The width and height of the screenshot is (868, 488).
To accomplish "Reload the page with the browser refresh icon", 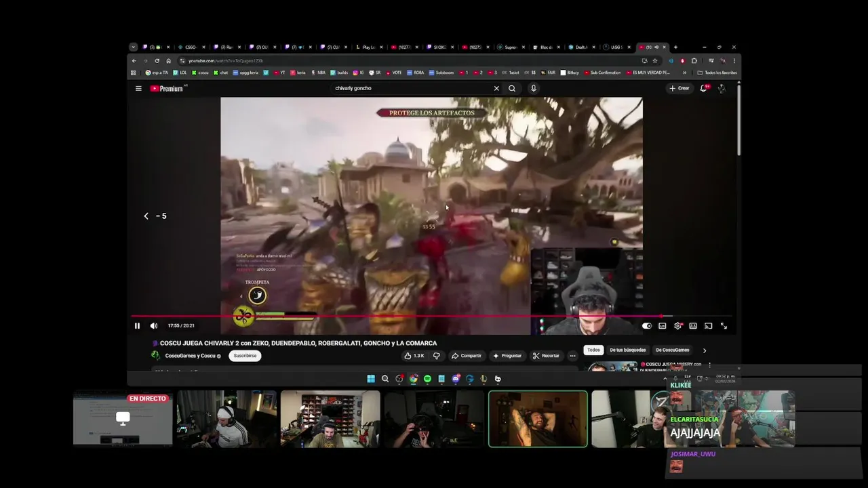I will pos(157,61).
